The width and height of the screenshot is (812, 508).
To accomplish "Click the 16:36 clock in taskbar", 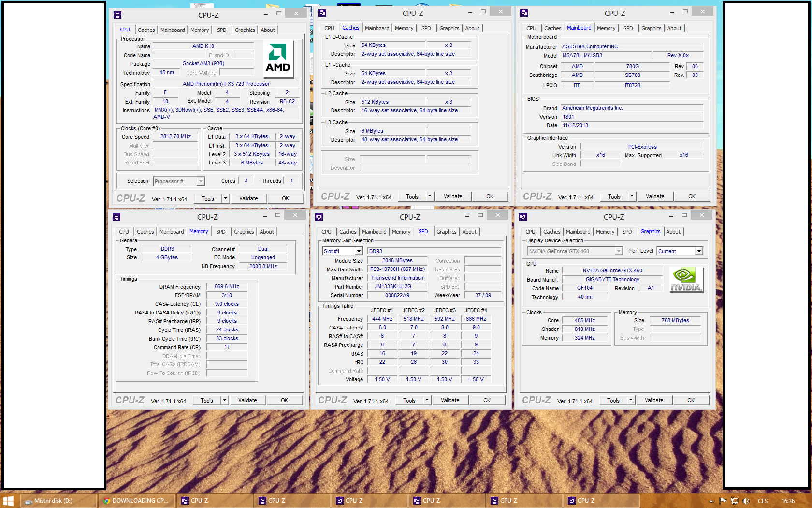I will coord(788,501).
